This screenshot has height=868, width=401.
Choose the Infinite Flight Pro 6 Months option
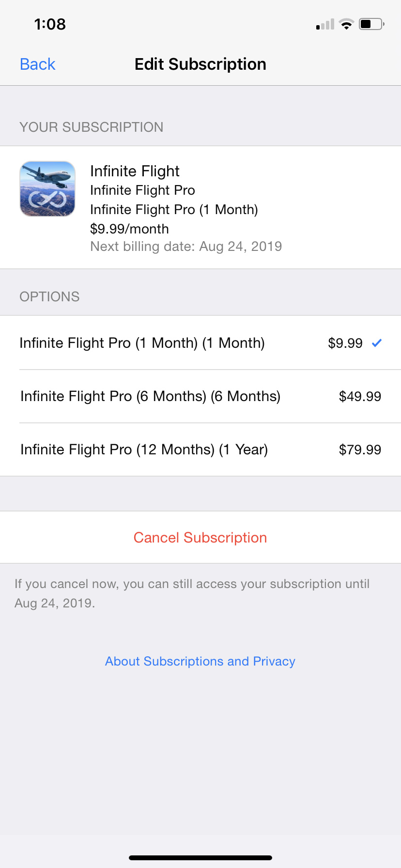(150, 396)
